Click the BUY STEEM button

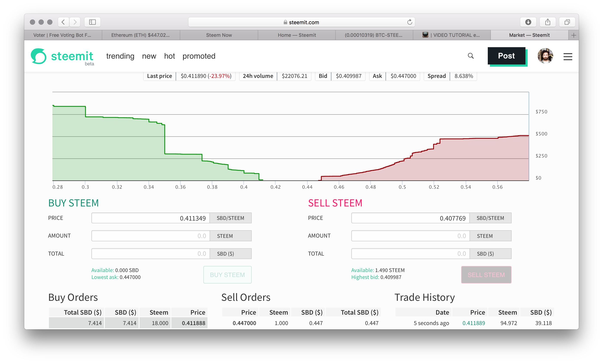click(x=227, y=275)
